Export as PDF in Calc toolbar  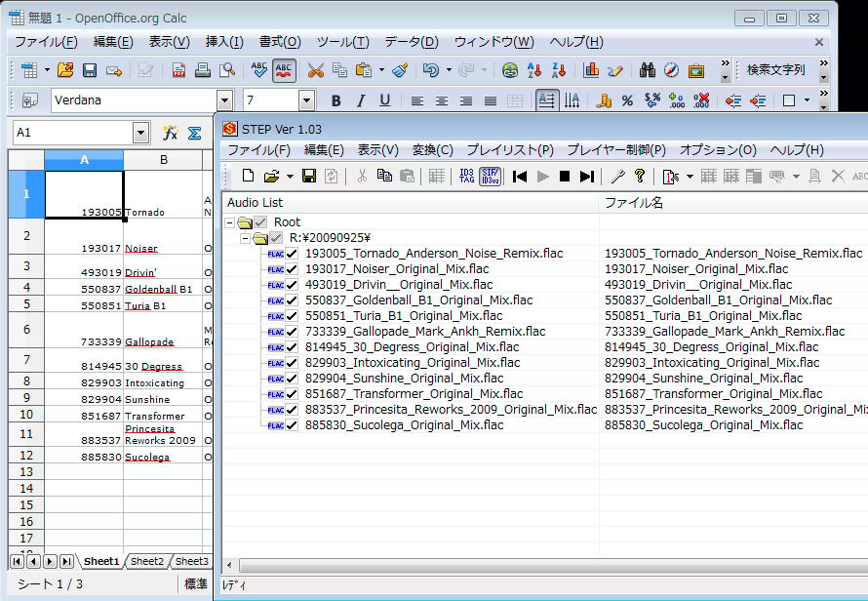click(178, 70)
